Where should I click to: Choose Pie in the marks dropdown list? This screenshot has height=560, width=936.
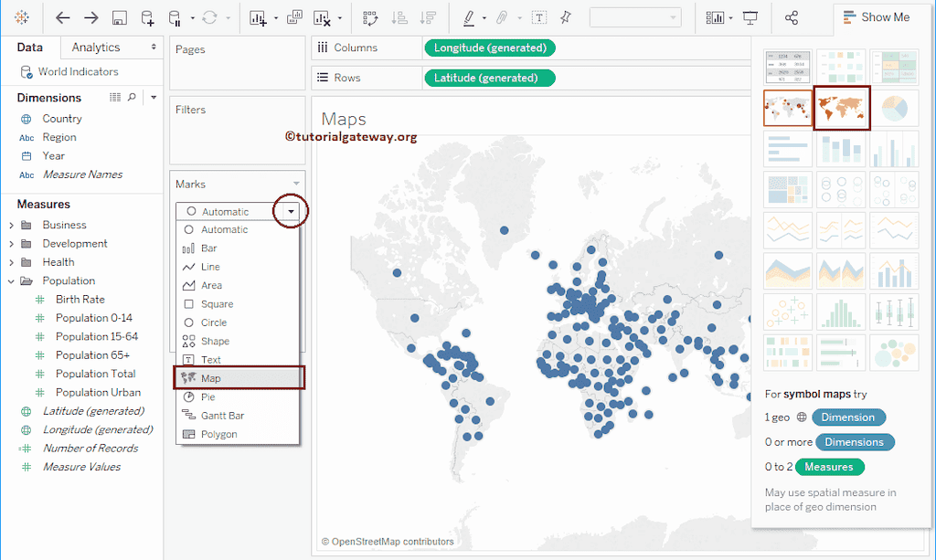(x=208, y=397)
